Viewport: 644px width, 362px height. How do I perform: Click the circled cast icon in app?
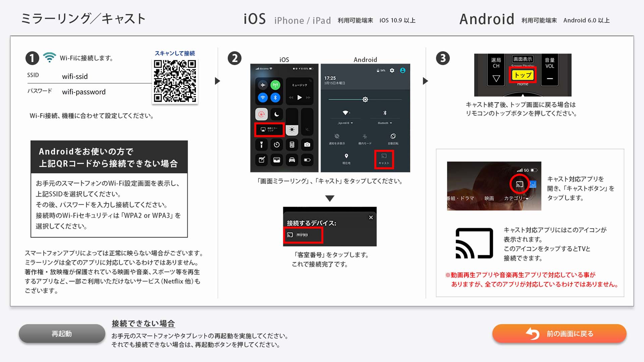click(x=519, y=184)
